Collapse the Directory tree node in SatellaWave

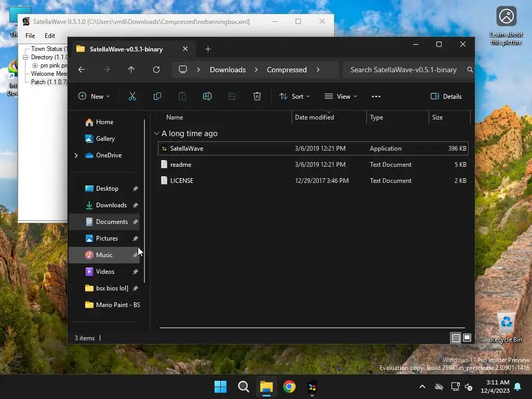click(25, 57)
